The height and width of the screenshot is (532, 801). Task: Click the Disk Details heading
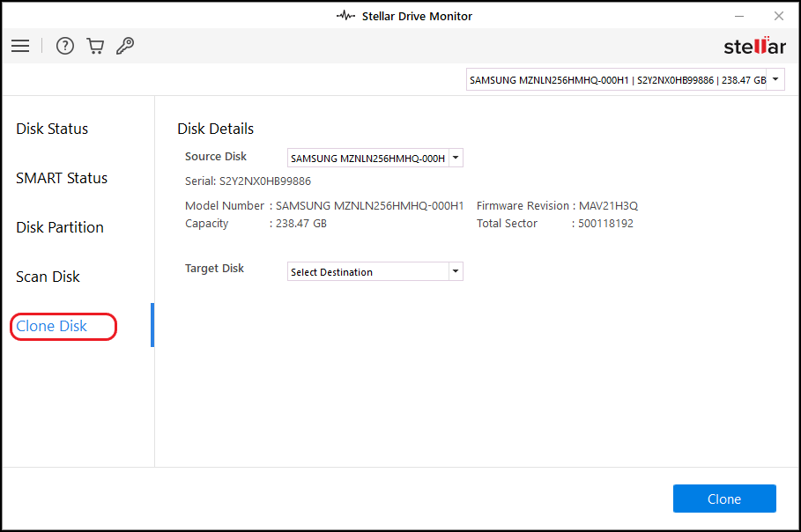[216, 129]
